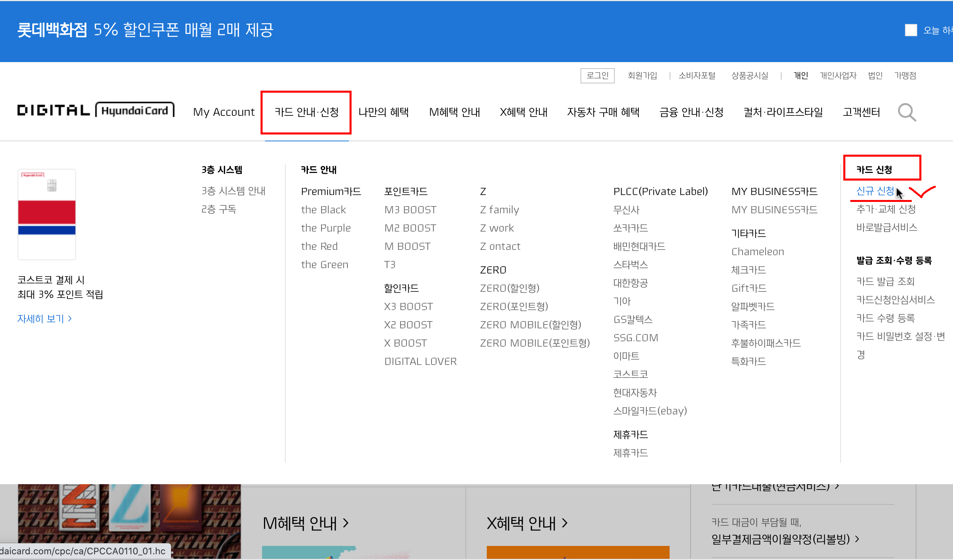This screenshot has width=953, height=560.
Task: Open the My Account menu
Action: coord(224,112)
